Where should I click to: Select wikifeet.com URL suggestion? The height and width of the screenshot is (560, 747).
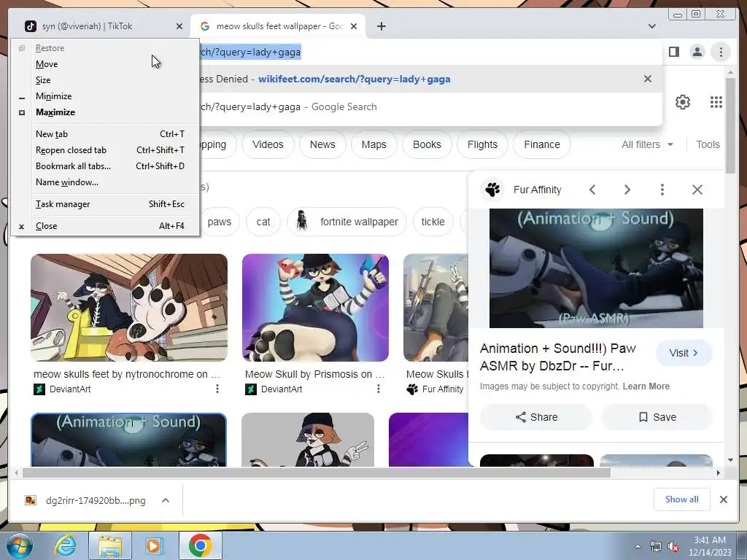354,79
